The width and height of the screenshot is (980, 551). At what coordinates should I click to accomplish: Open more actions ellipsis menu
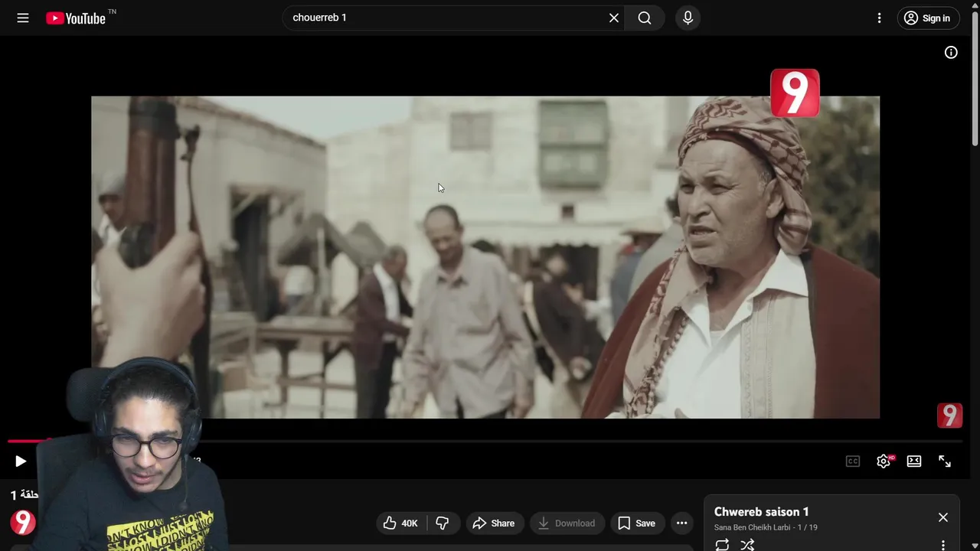pos(681,523)
